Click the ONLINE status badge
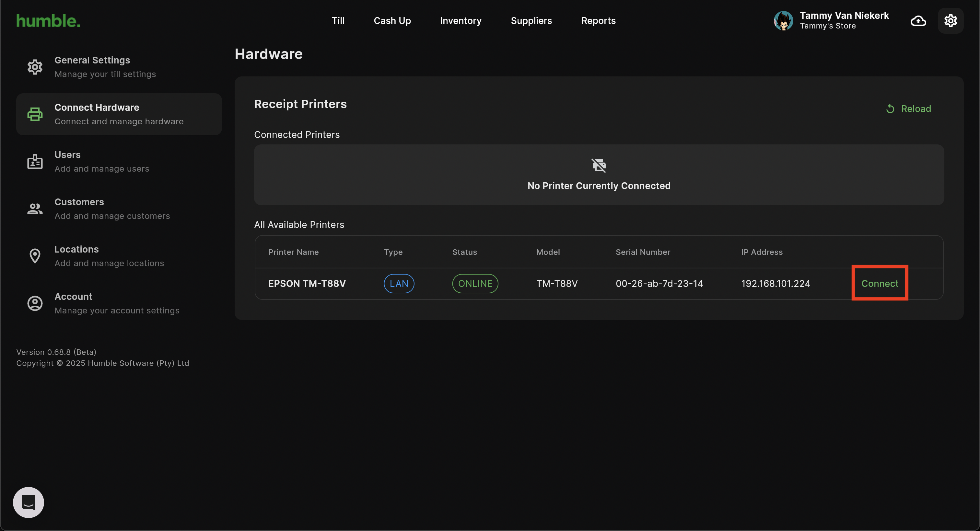 click(475, 284)
